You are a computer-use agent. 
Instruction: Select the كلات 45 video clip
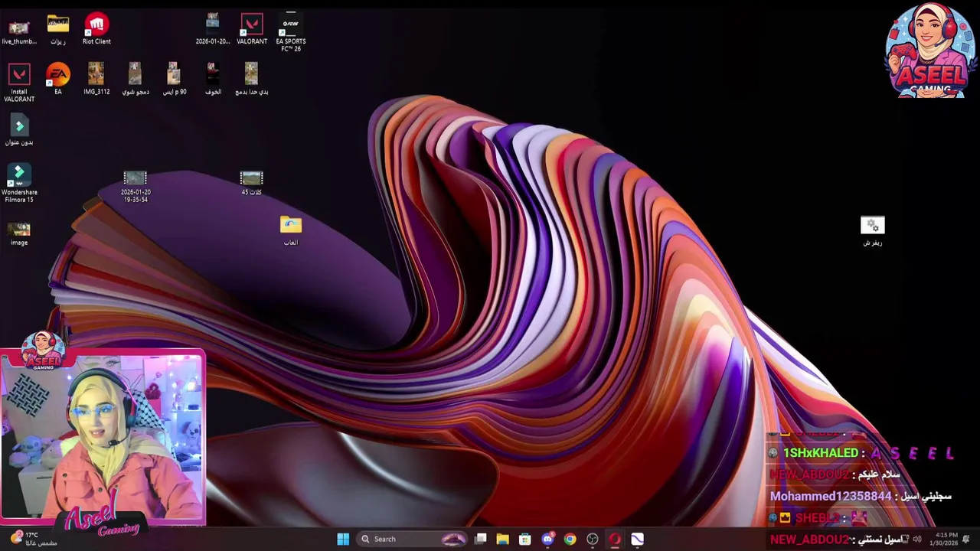click(251, 183)
